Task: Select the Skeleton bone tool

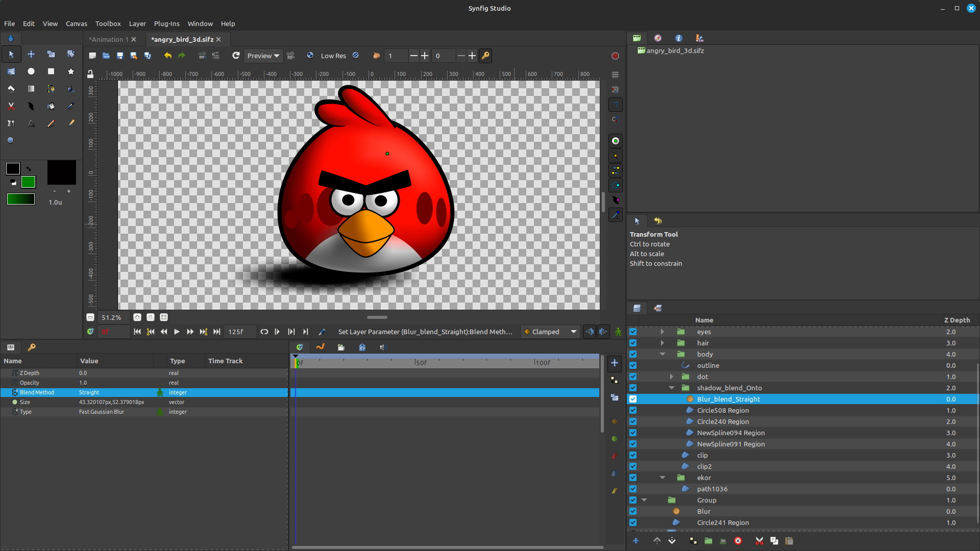Action: [11, 123]
